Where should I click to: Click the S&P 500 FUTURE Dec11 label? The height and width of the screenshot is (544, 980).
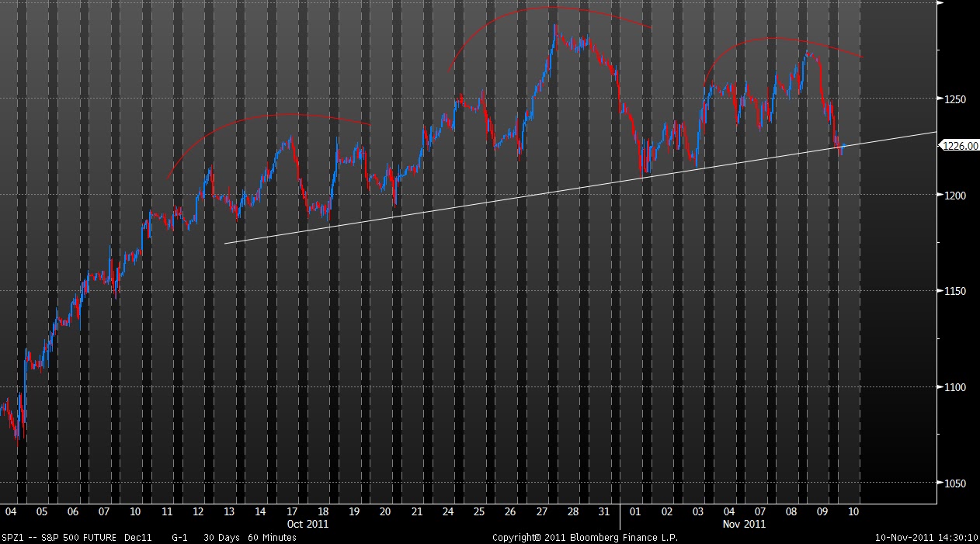click(x=96, y=537)
